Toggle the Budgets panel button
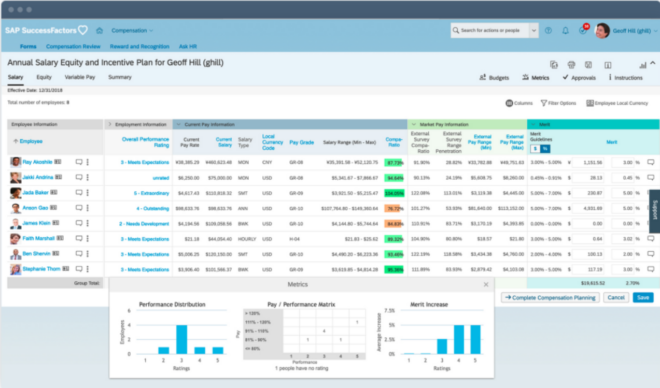The image size is (660, 388). coord(494,77)
